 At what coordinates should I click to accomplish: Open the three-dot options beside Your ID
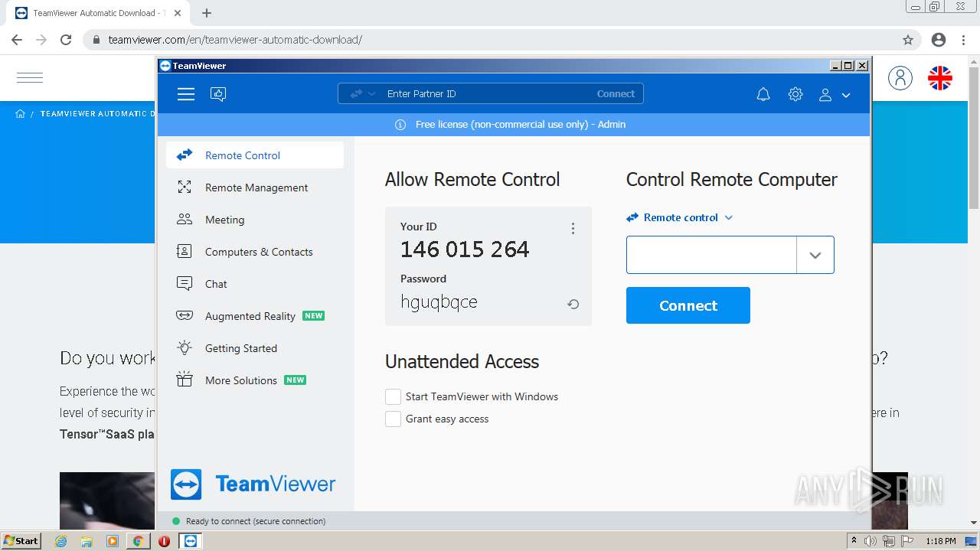click(573, 228)
